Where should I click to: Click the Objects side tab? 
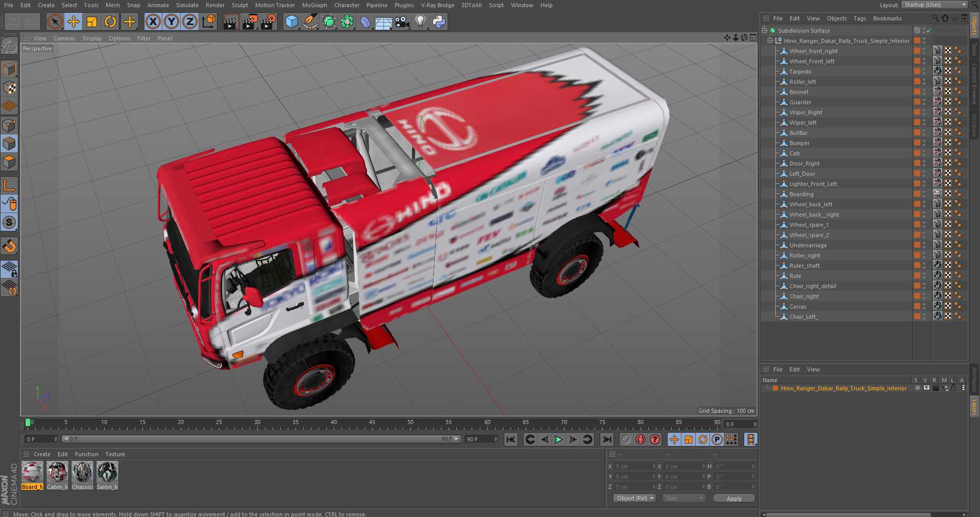tap(974, 25)
